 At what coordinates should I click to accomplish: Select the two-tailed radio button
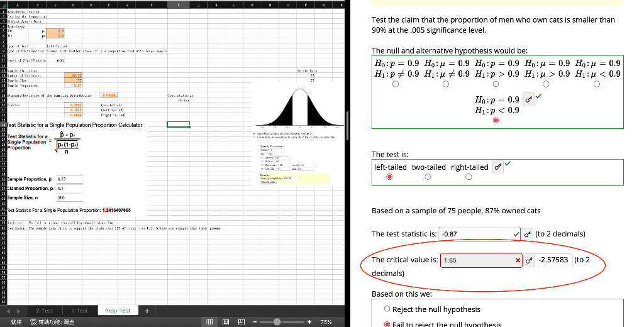428,177
